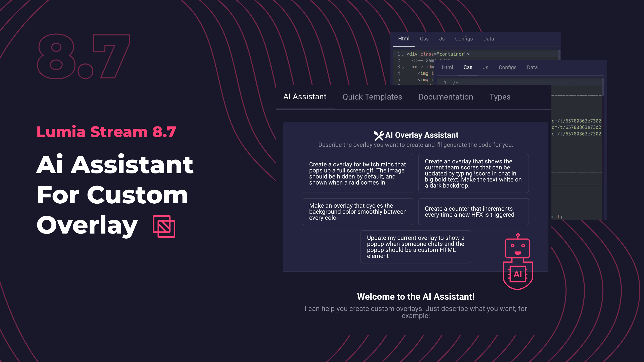Open Configs tab in back editor window
Screen dimensions: 644x362
point(464,39)
